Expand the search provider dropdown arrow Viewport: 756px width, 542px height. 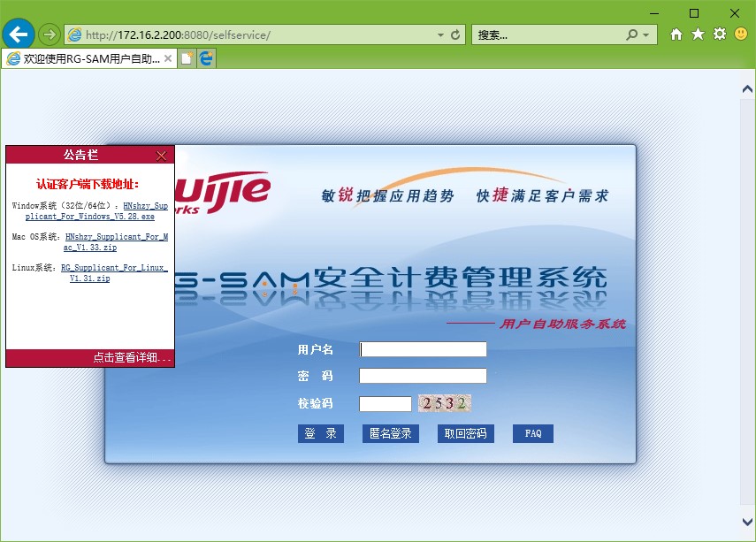pos(646,35)
